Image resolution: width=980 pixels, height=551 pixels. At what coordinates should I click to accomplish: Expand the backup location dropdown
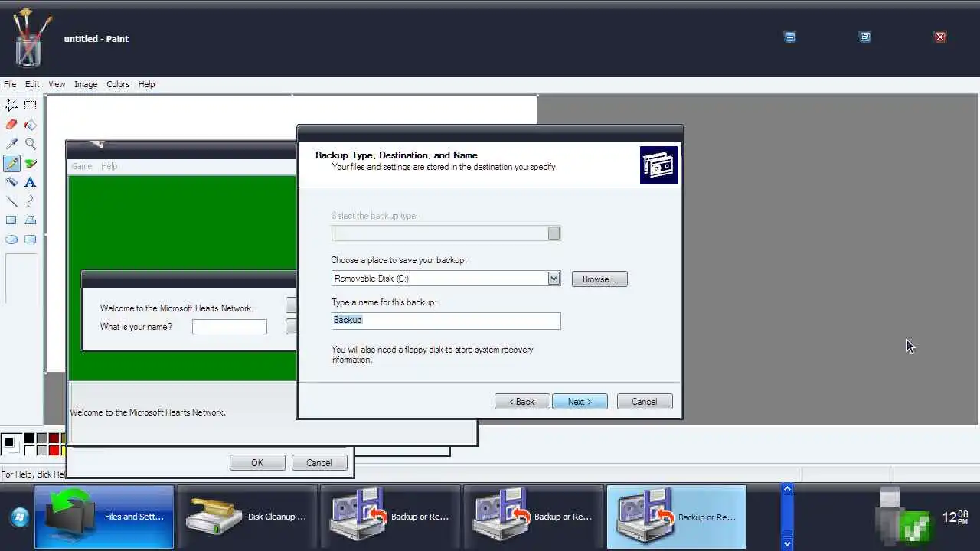tap(554, 279)
